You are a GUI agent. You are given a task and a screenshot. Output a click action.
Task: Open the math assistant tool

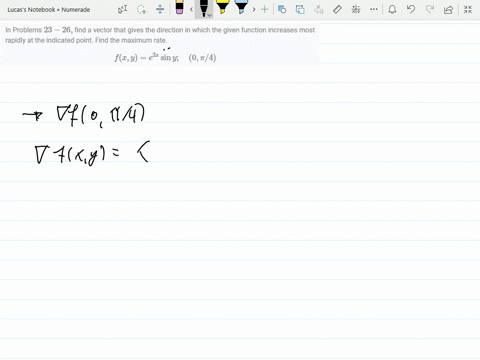pos(356,9)
